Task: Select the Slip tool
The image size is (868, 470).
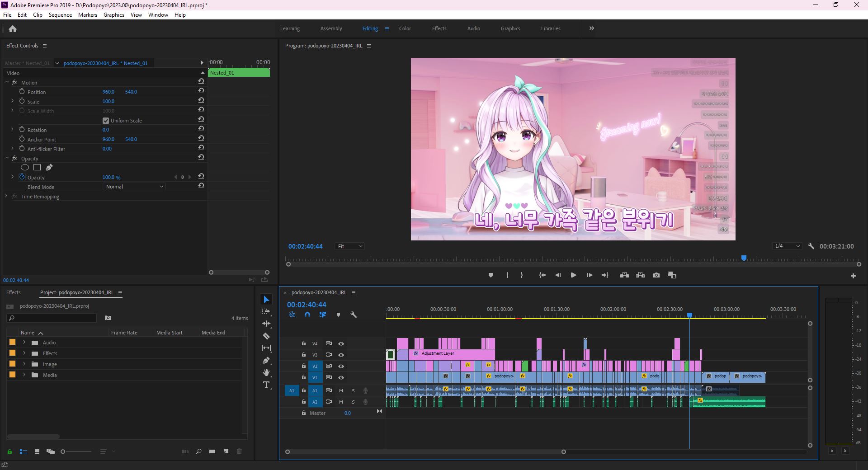Action: 266,348
